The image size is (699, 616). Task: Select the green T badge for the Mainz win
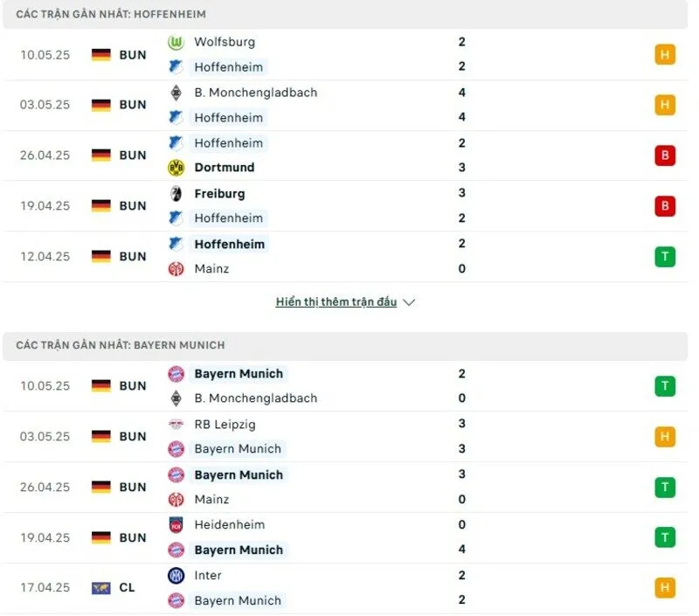pos(665,256)
